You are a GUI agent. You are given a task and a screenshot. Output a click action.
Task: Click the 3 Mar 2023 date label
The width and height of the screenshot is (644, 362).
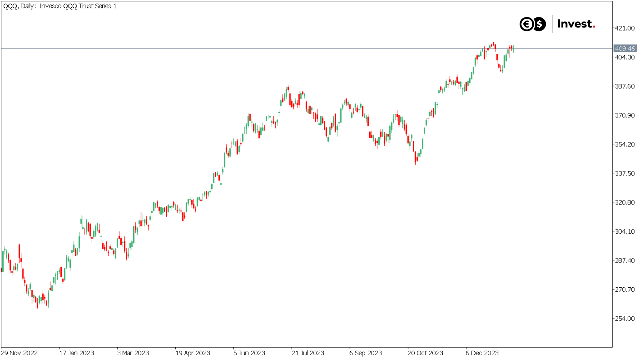coord(133,353)
